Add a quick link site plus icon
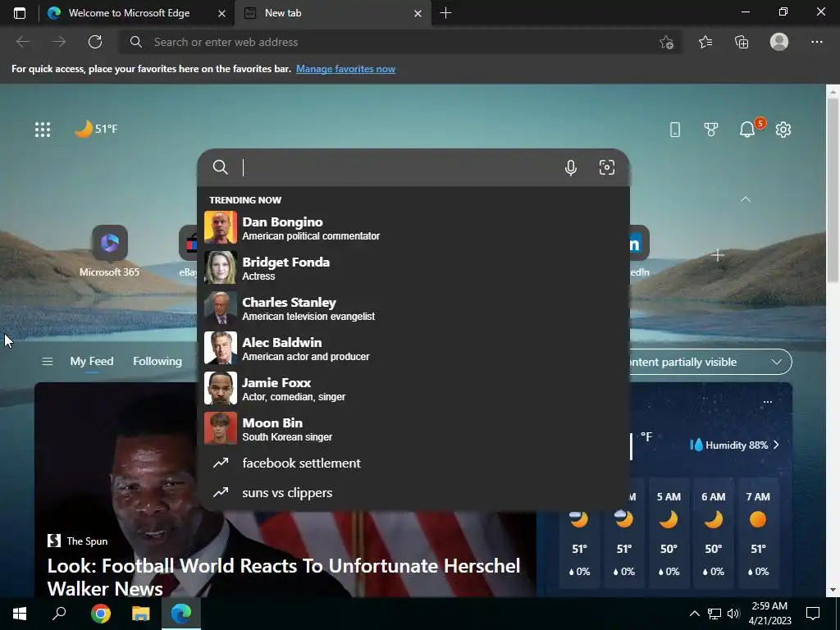840x630 pixels. click(718, 256)
